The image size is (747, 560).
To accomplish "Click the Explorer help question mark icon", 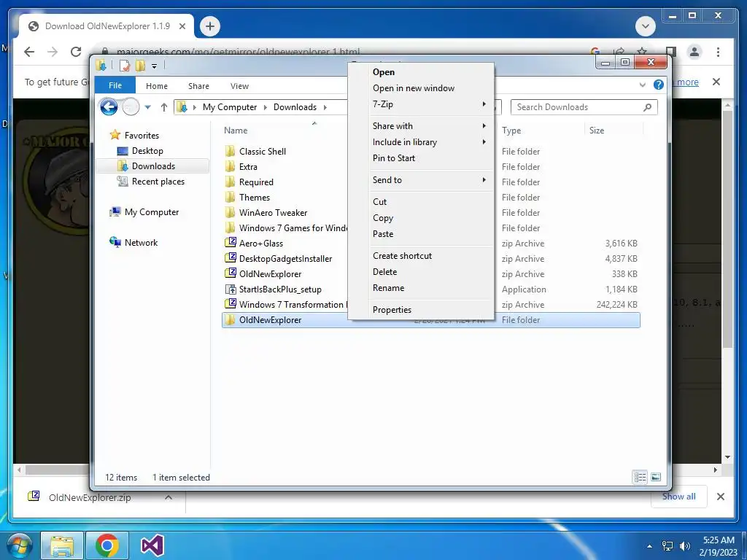I will pyautogui.click(x=659, y=85).
